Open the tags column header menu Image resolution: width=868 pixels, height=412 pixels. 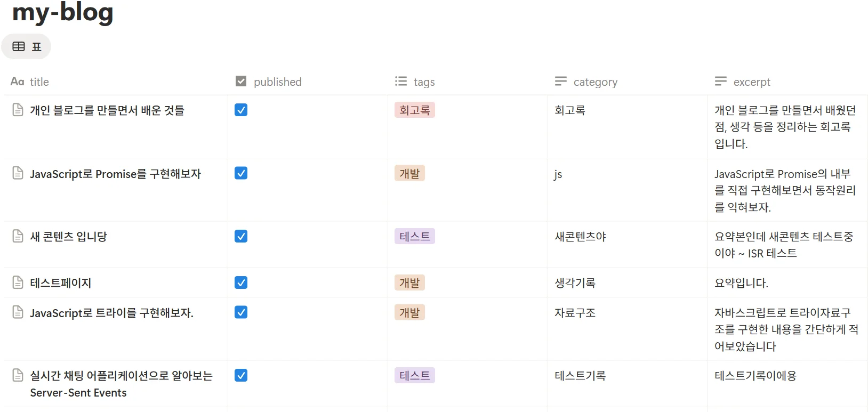(423, 82)
